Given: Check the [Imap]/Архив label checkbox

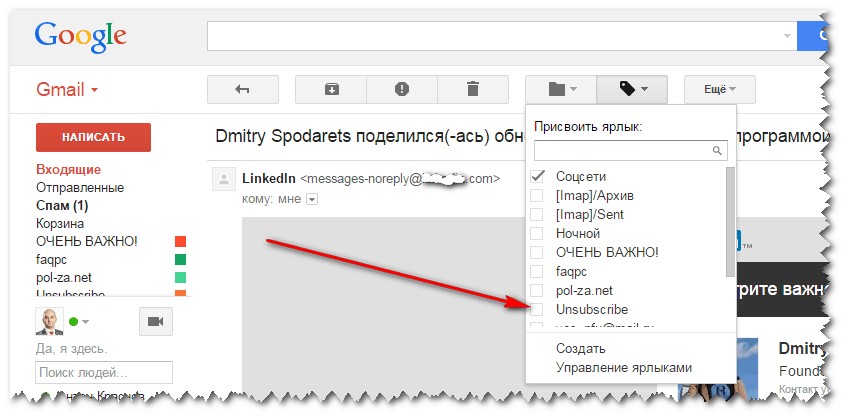Looking at the screenshot, I should [x=536, y=195].
